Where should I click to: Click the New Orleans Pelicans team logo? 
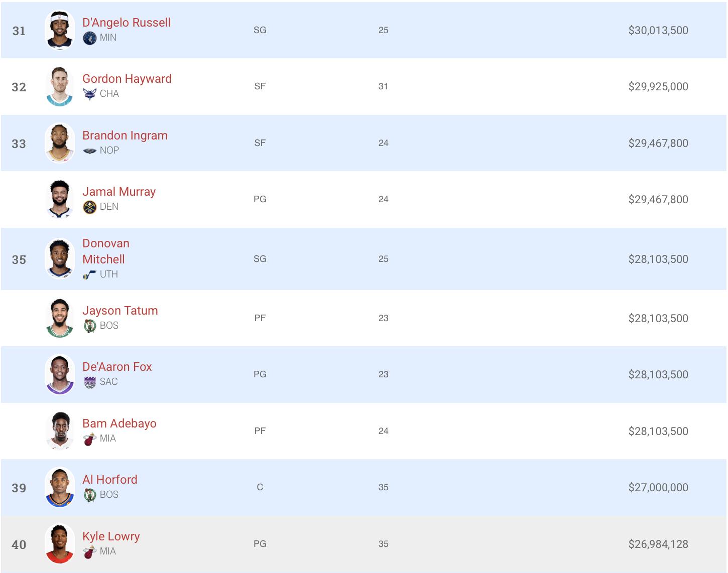(x=89, y=151)
